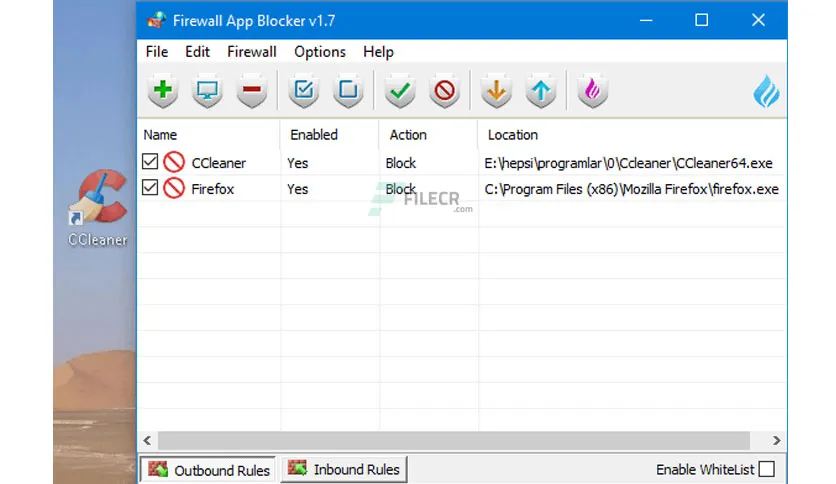Click the block icon beside CCleaner

(174, 162)
